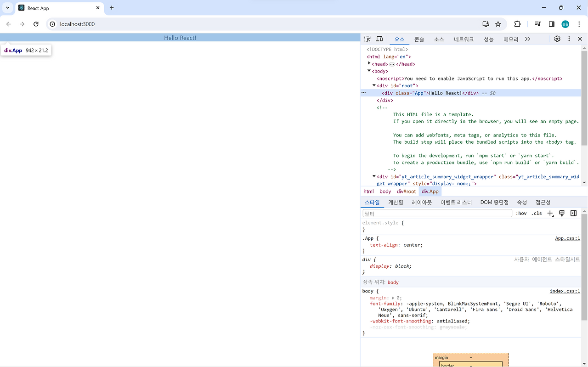Screen dimensions: 588x367
Task: Click the new style rule plus icon
Action: [550, 213]
